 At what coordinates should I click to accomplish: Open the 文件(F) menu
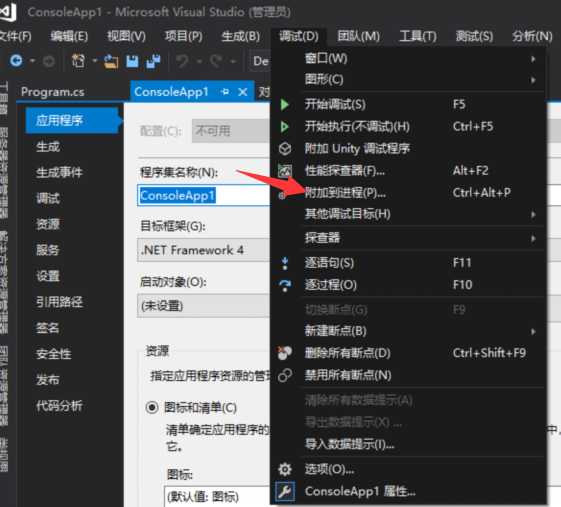[15, 36]
